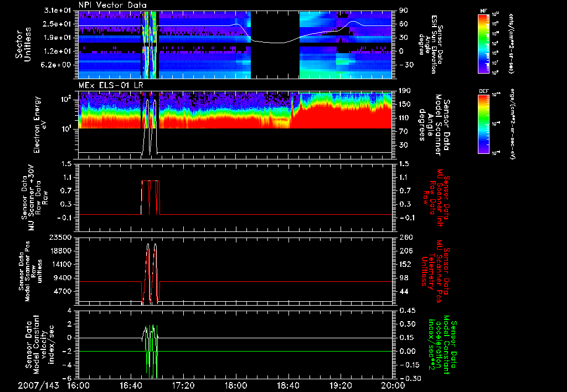This screenshot has height=392, width=567.
Task: Click the 16:00 time axis label
Action: click(x=79, y=386)
